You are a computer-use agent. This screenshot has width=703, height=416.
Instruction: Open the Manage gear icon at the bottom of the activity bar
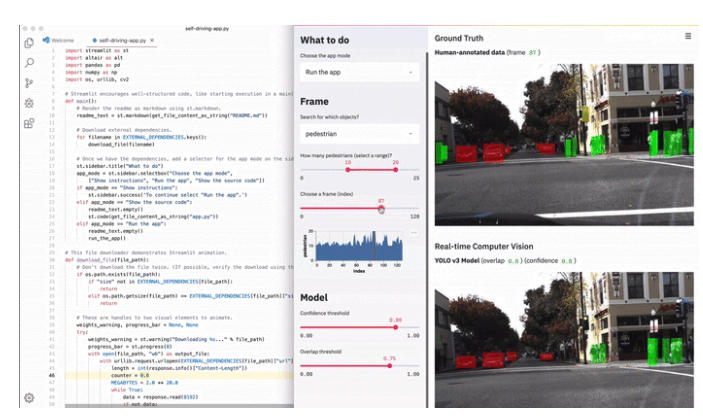coord(29,398)
